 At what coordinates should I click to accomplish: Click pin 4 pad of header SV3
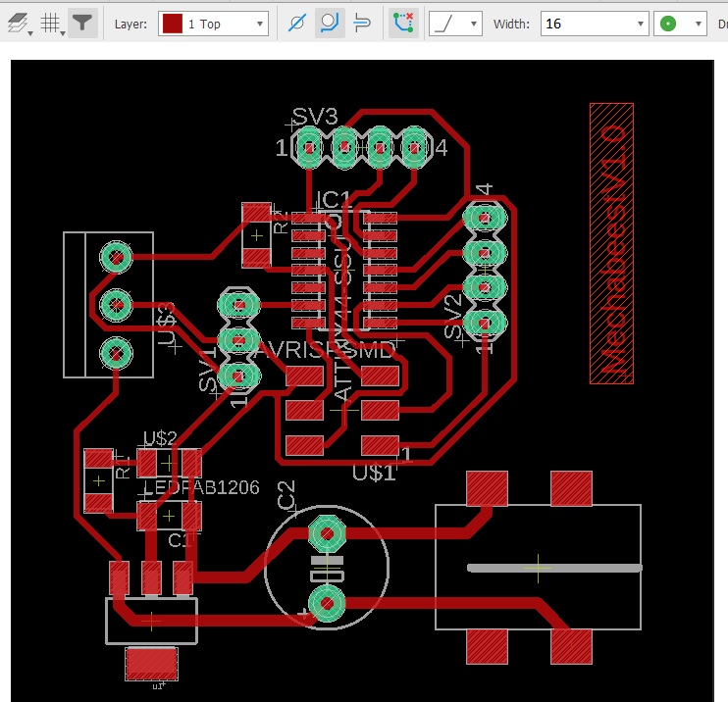click(x=415, y=147)
